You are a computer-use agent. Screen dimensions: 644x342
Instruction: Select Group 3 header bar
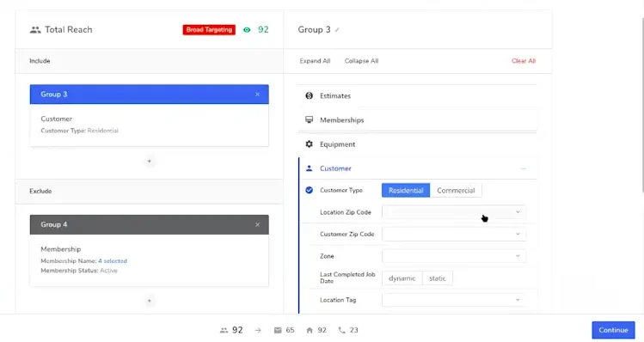(149, 95)
